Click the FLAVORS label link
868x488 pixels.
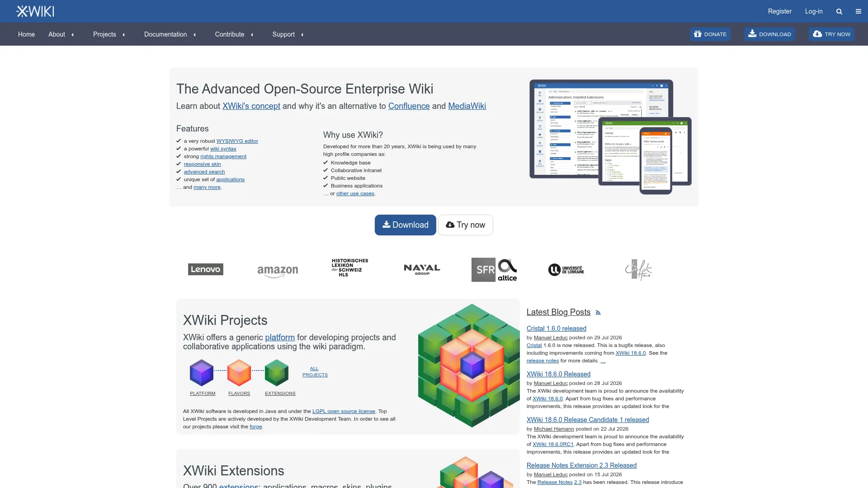(239, 394)
